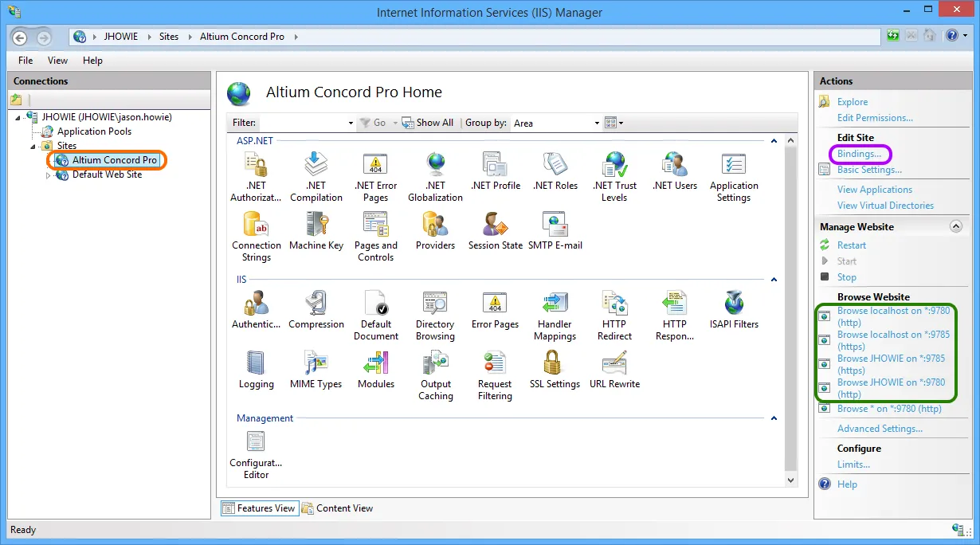The width and height of the screenshot is (980, 545).
Task: Collapse the JHOWIE server tree node
Action: [18, 118]
